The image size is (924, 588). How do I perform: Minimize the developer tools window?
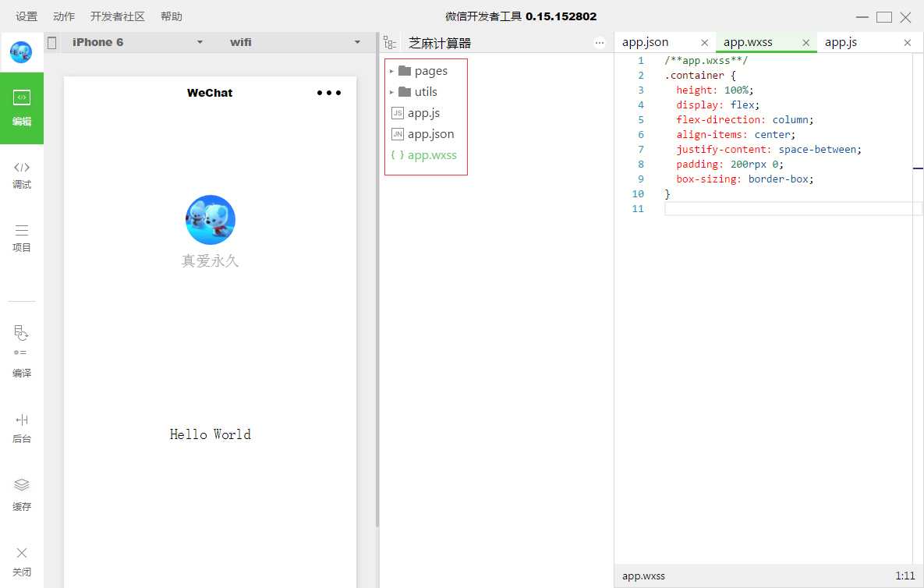[x=862, y=17]
